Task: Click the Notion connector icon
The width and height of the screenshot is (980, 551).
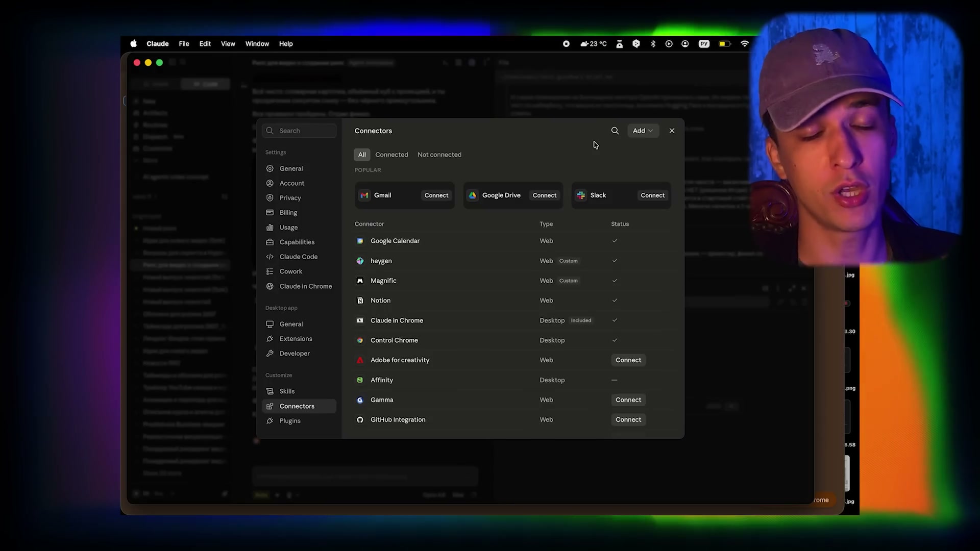Action: click(x=360, y=300)
